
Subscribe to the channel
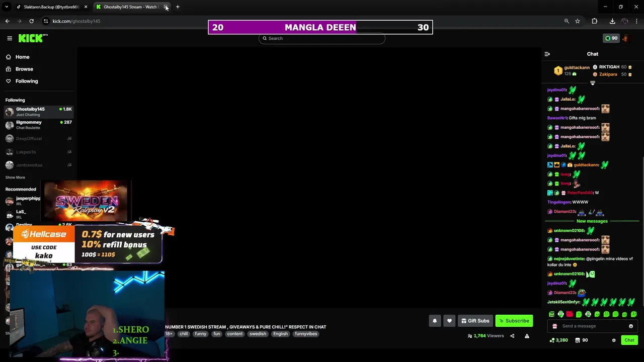pos(514,321)
